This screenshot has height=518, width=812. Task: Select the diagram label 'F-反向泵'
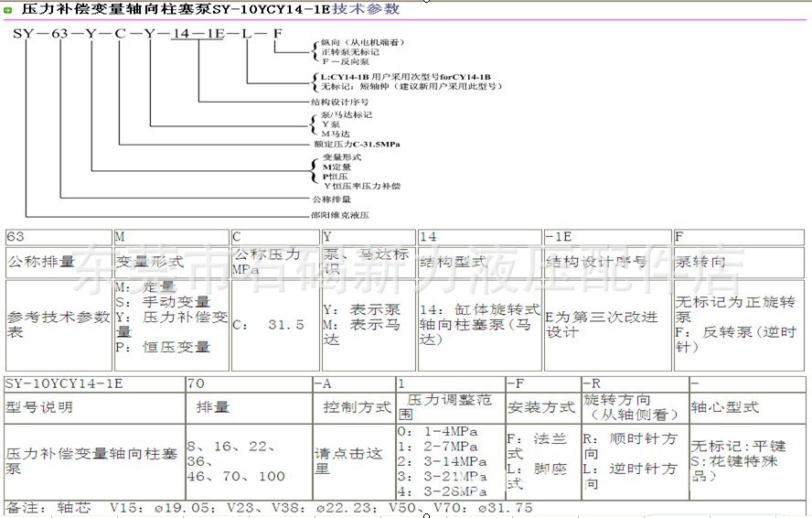point(346,61)
